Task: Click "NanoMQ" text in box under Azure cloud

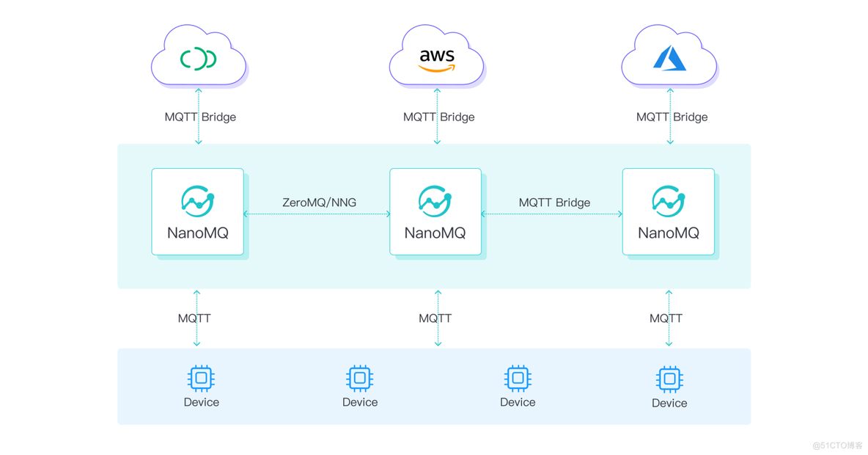Action: pos(669,233)
